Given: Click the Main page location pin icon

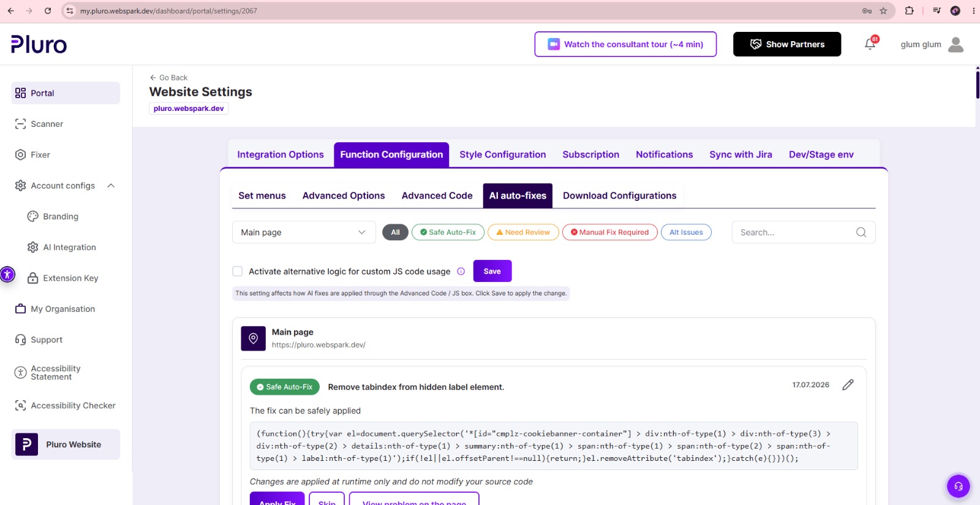Looking at the screenshot, I should [x=253, y=338].
